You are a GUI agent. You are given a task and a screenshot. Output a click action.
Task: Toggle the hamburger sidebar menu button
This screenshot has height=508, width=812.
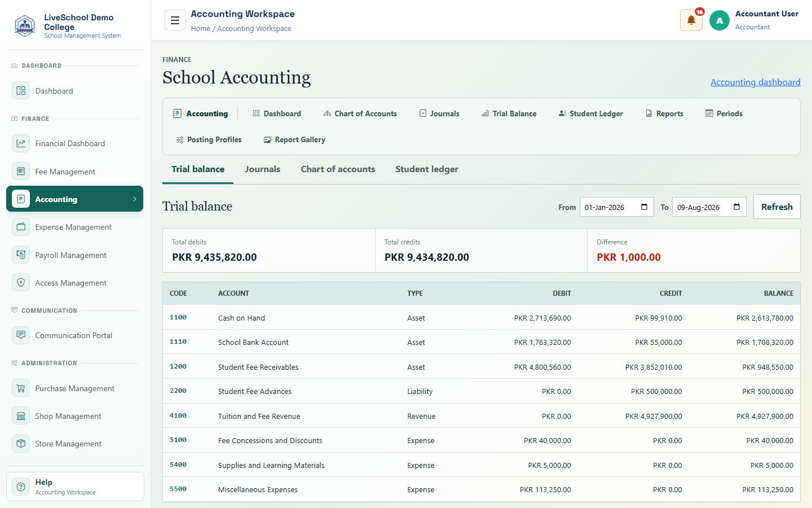175,20
